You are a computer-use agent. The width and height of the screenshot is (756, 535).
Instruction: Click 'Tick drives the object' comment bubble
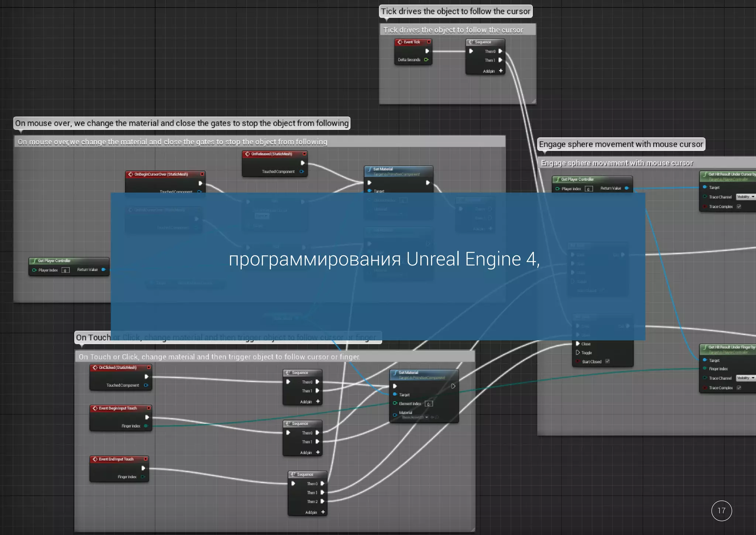point(456,11)
